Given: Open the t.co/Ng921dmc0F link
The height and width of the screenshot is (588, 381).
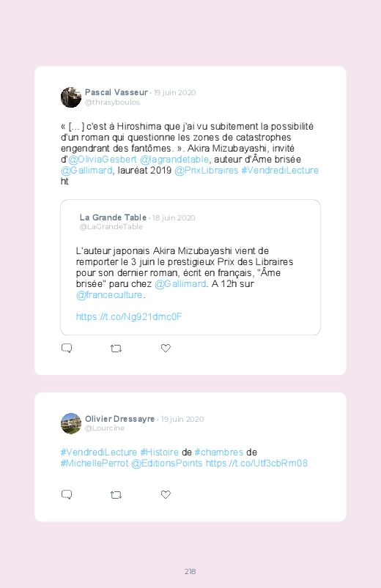Looking at the screenshot, I should tap(129, 317).
